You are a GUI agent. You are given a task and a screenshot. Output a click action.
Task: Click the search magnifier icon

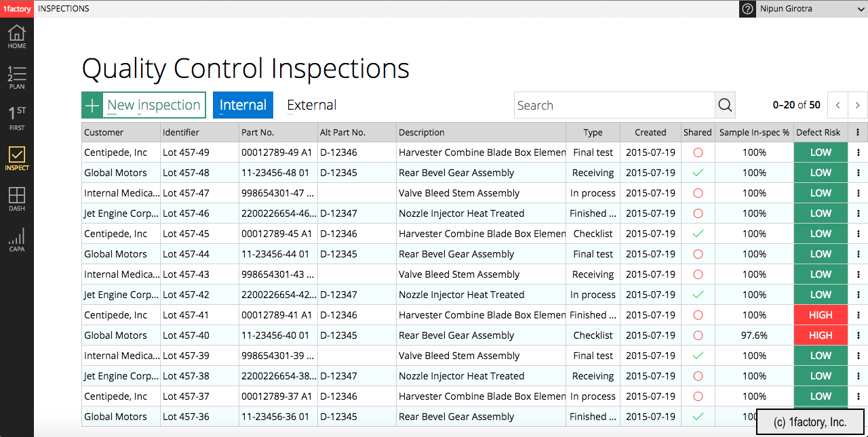725,105
